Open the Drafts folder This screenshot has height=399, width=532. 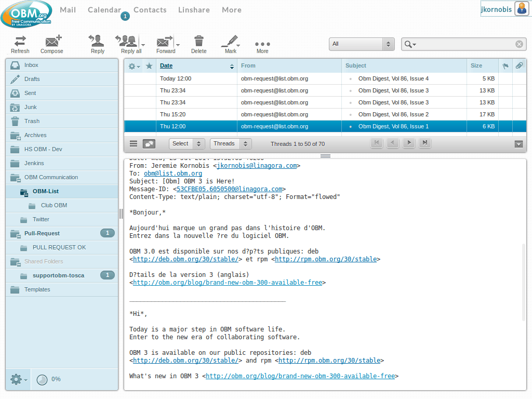(x=62, y=79)
